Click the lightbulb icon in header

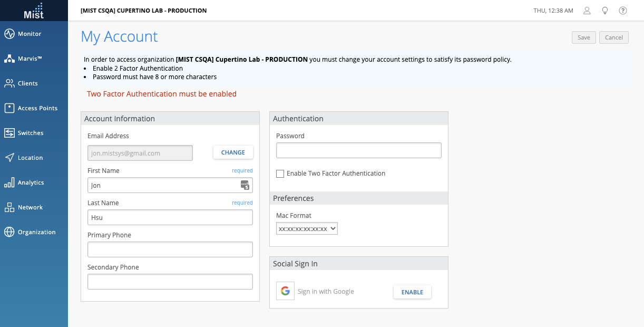click(x=605, y=11)
